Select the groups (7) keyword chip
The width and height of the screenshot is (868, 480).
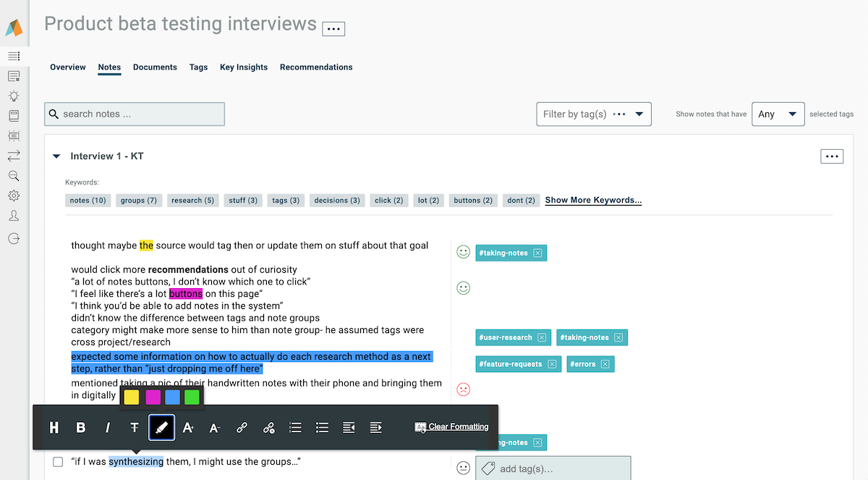[139, 201]
